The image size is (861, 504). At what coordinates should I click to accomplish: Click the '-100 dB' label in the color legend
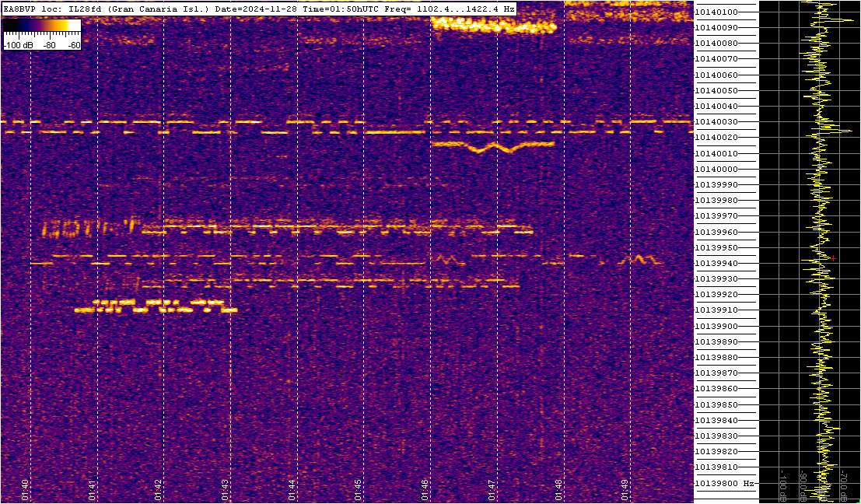16,45
